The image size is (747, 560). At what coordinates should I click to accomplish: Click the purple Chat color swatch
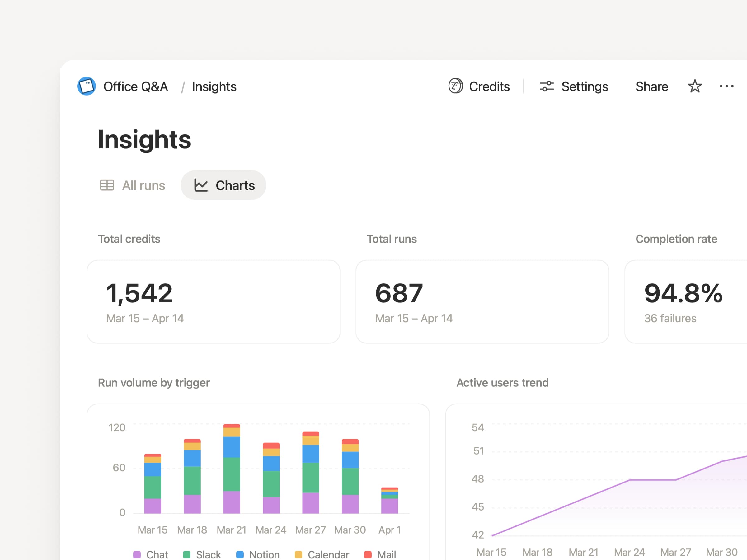(137, 554)
